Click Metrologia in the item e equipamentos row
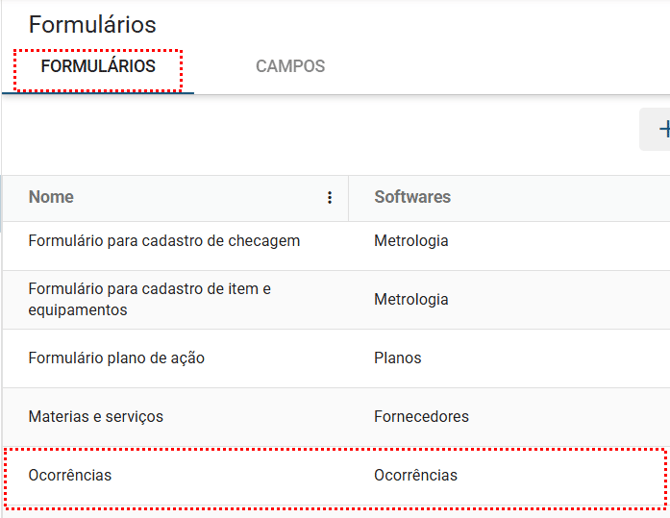The image size is (670, 518). point(411,299)
